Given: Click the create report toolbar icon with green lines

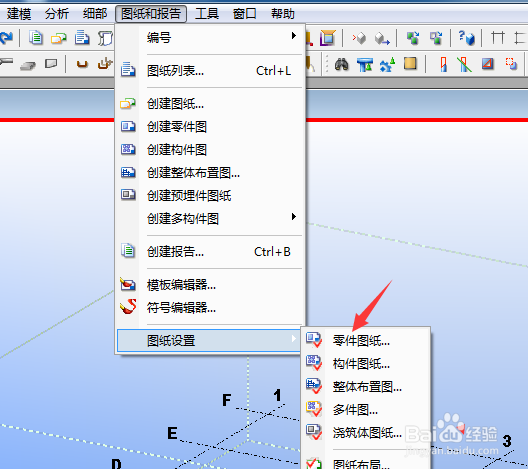Looking at the screenshot, I should pos(35,37).
